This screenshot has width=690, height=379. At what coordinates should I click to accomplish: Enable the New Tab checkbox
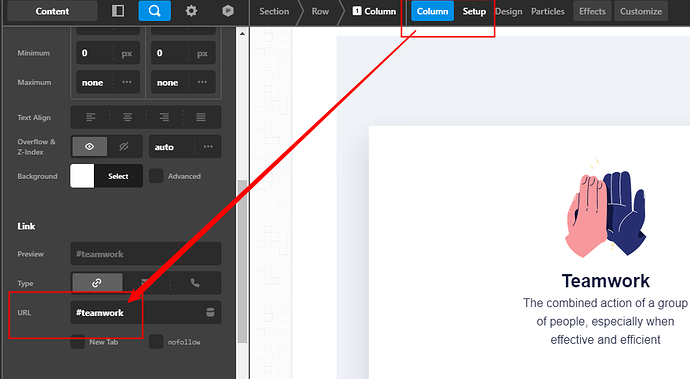(x=78, y=342)
